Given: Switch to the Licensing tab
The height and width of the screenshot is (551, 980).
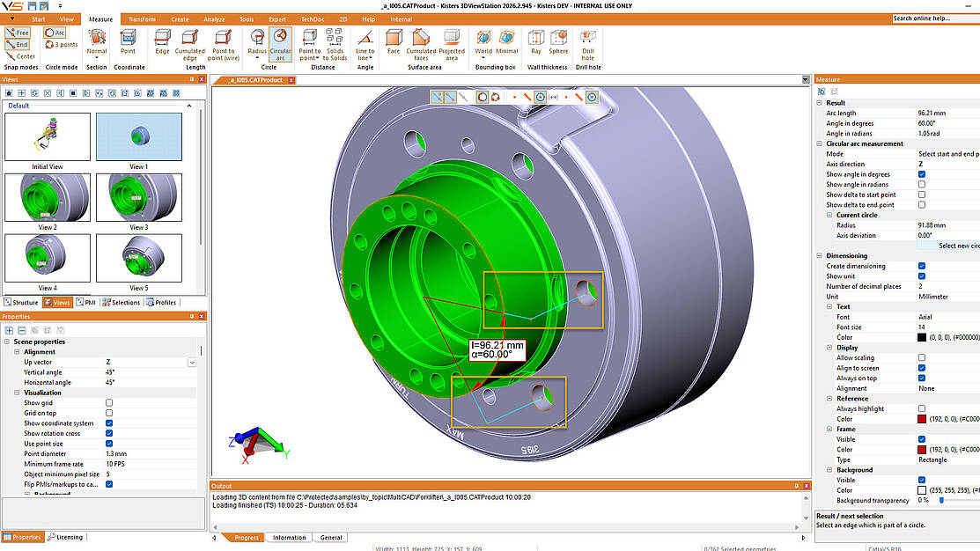Looking at the screenshot, I should pos(65,537).
